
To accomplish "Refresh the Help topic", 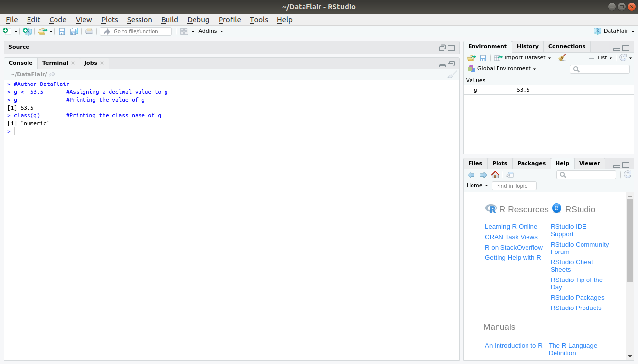I will click(x=627, y=175).
